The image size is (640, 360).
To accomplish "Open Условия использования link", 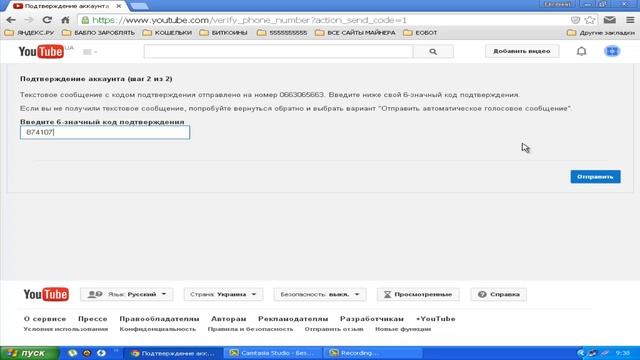I will [x=66, y=329].
